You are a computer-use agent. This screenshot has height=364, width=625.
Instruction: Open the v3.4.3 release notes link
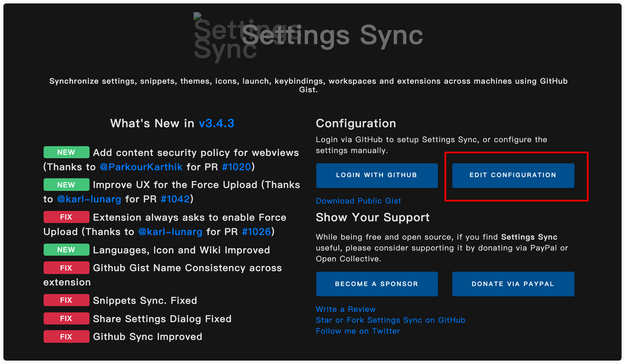217,124
